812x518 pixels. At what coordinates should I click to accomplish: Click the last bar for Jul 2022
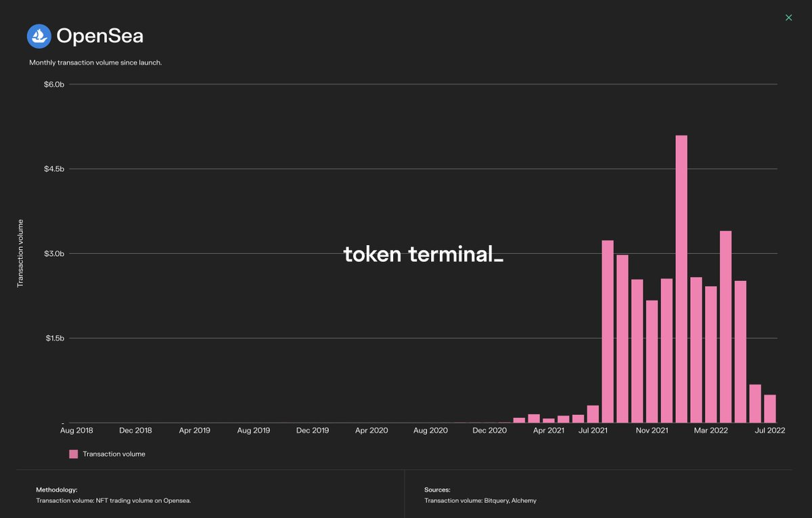click(x=770, y=408)
